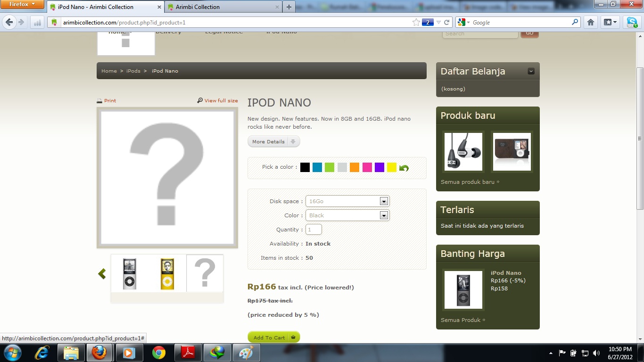644x362 pixels.
Task: Pick the blue color swatch
Action: [317, 167]
